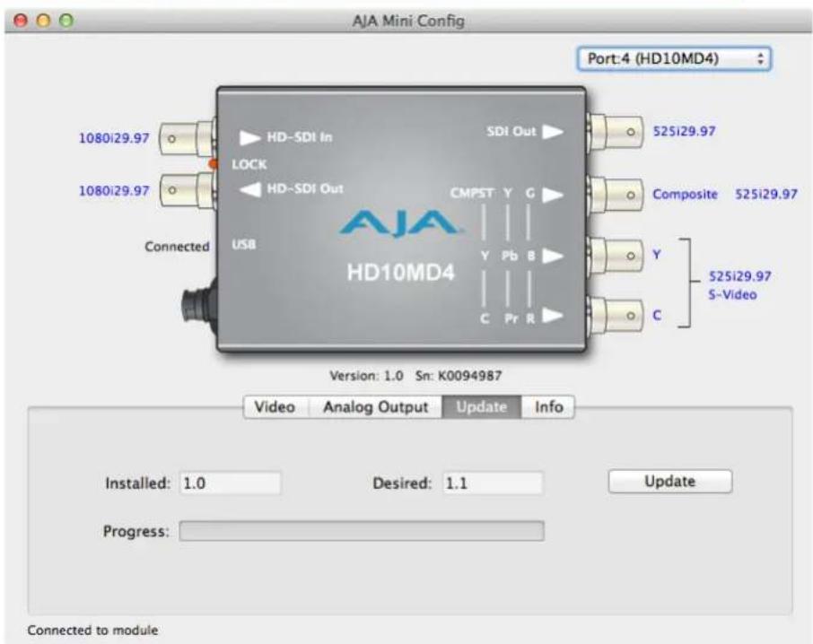Image resolution: width=813 pixels, height=644 pixels.
Task: Click the blue C output label
Action: tap(657, 315)
